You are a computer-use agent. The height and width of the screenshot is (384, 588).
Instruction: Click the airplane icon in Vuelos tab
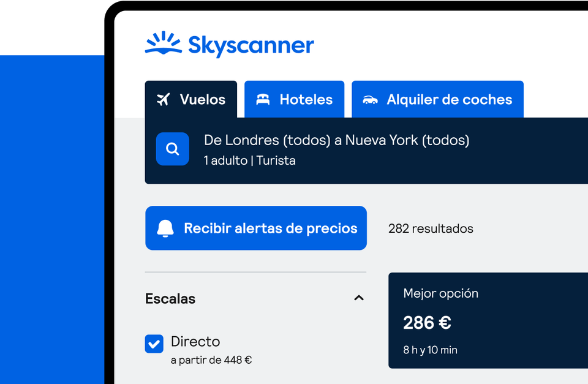tap(163, 99)
